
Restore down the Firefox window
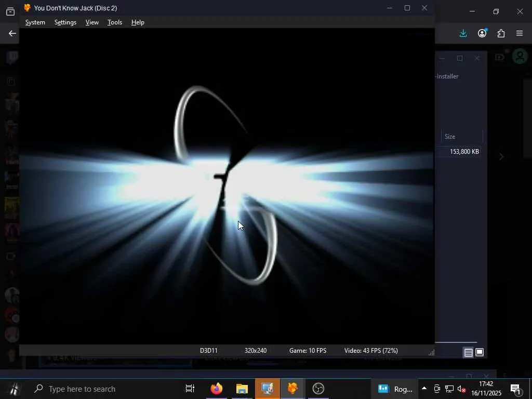point(496,11)
